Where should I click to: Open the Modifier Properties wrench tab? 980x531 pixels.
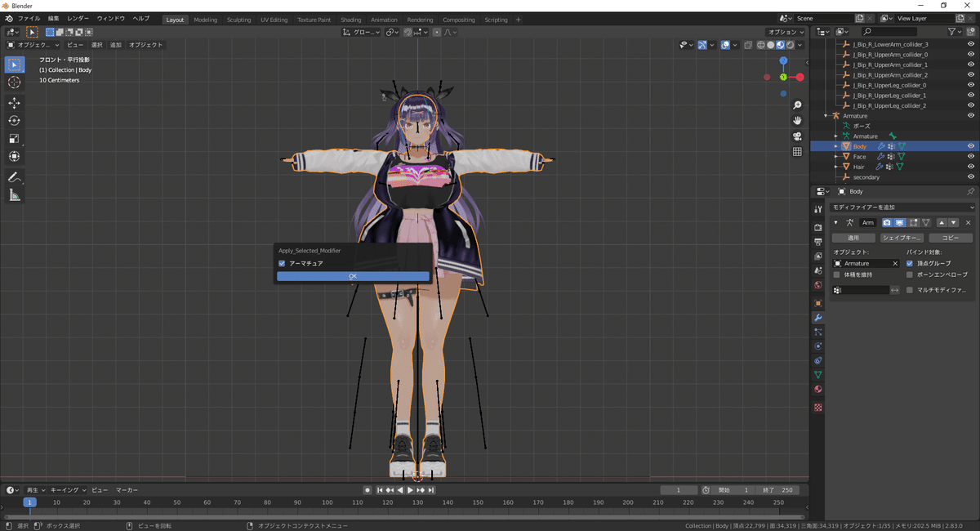pyautogui.click(x=817, y=317)
